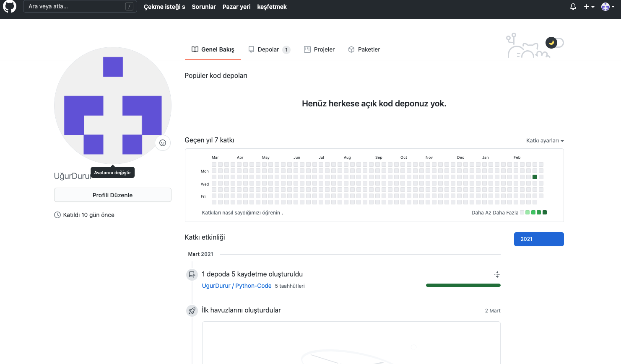Image resolution: width=621 pixels, height=364 pixels.
Task: Switch to the Depolar tab
Action: (x=268, y=49)
